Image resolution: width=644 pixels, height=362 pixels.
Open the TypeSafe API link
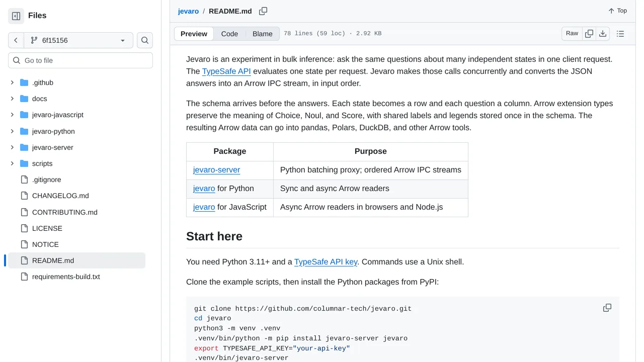point(226,71)
